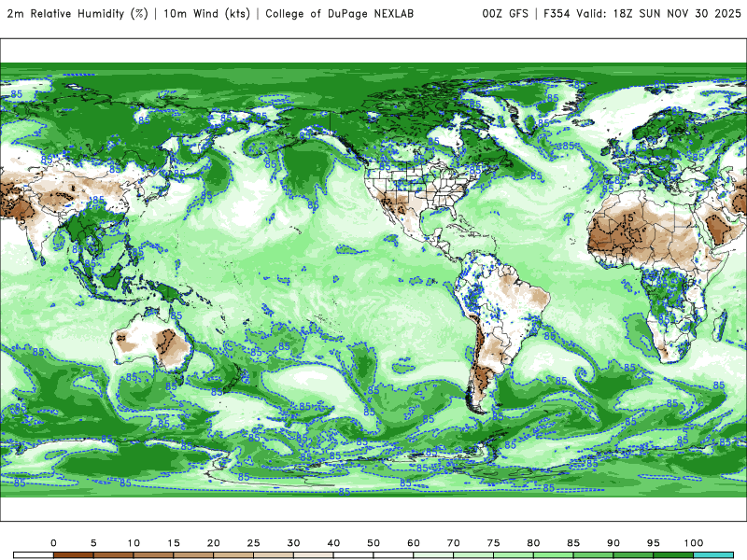Click the "College of DuPage NEXLAB" label
This screenshot has width=747, height=560.
[x=339, y=14]
